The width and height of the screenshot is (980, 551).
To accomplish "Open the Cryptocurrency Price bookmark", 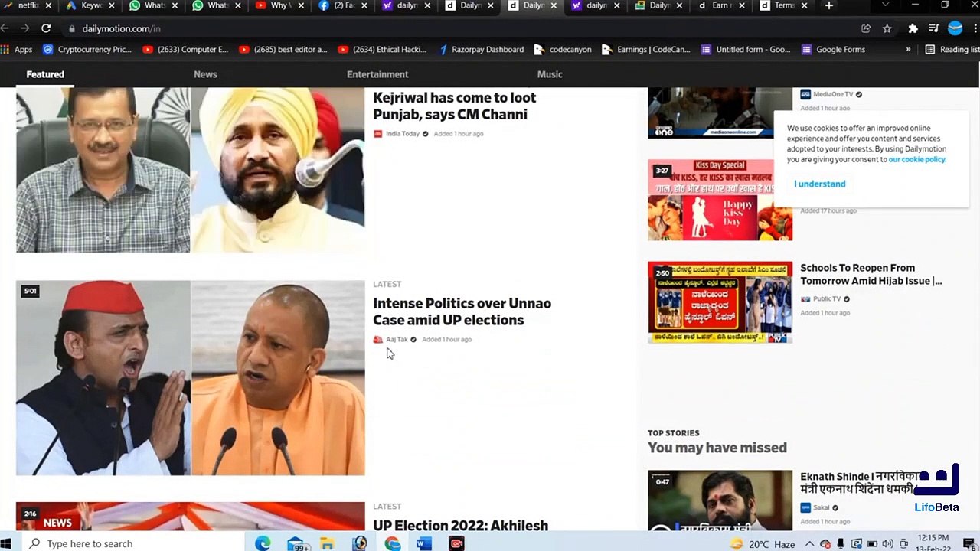I will (x=87, y=49).
